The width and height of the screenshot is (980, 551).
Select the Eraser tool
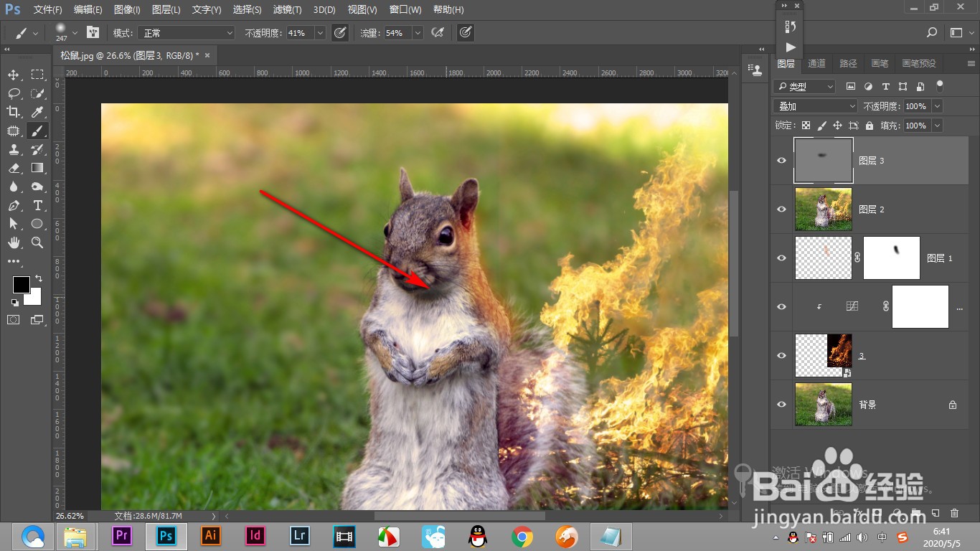14,168
